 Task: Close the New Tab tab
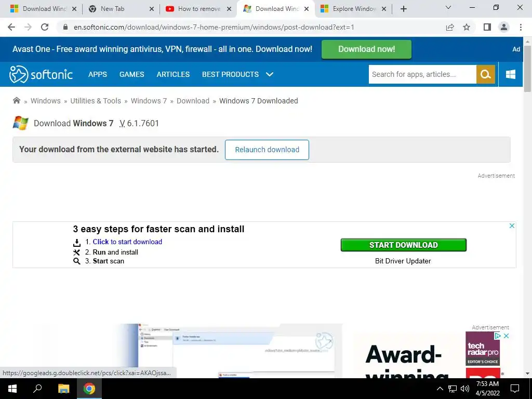(152, 9)
